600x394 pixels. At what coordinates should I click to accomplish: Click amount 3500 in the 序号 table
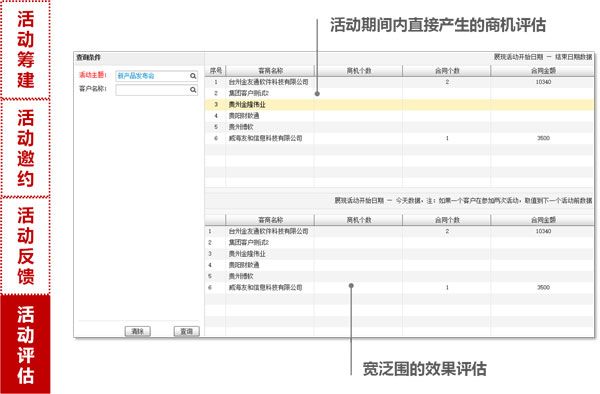tap(543, 138)
